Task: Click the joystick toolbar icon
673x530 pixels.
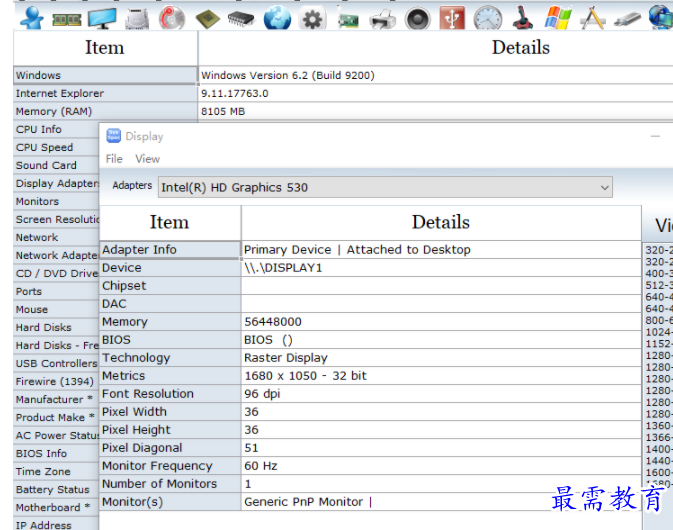Action: 523,18
